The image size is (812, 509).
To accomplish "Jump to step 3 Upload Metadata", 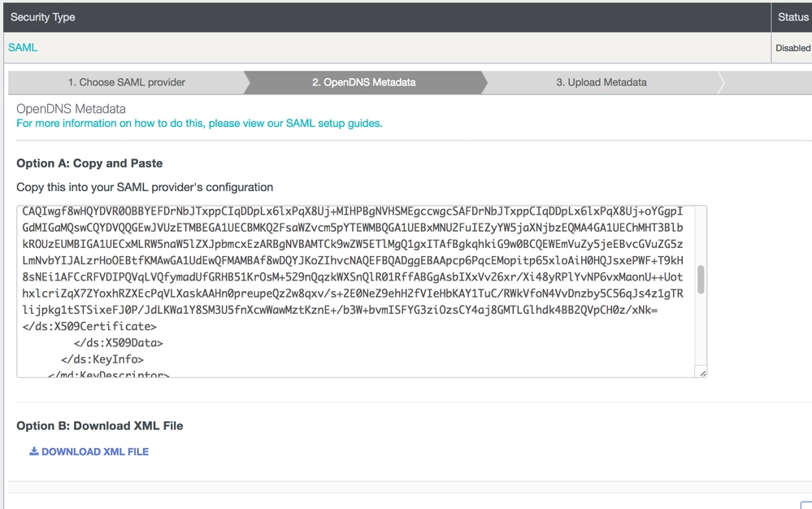I will [x=601, y=82].
